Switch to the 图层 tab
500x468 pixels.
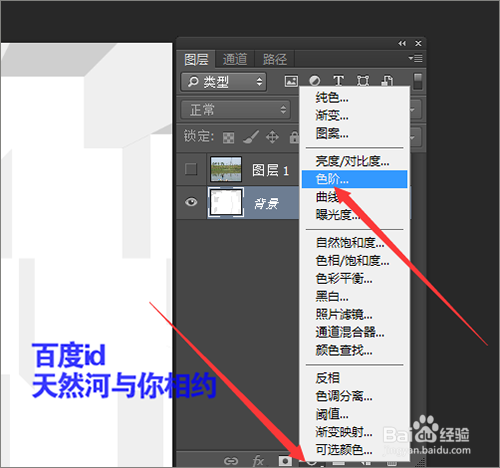tap(196, 59)
